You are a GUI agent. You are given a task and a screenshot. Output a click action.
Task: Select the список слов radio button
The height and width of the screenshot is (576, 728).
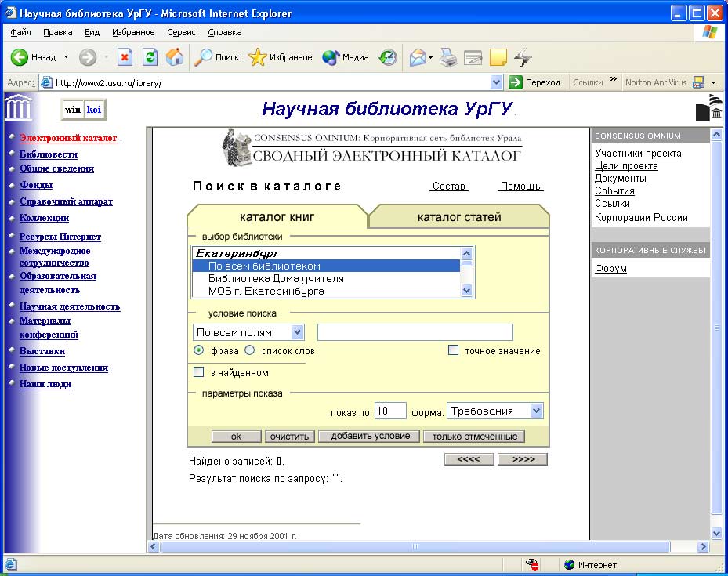click(250, 350)
